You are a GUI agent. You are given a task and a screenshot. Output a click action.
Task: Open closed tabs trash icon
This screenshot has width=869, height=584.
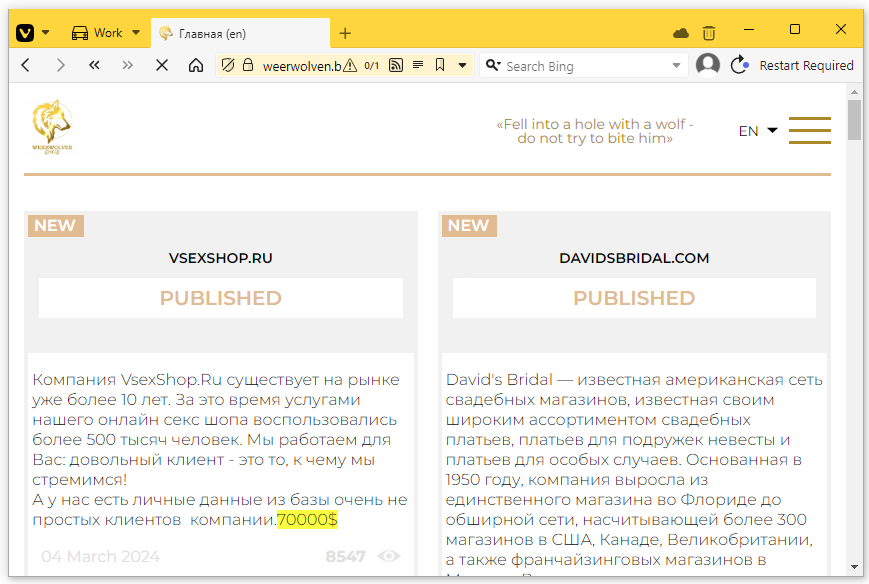click(709, 33)
